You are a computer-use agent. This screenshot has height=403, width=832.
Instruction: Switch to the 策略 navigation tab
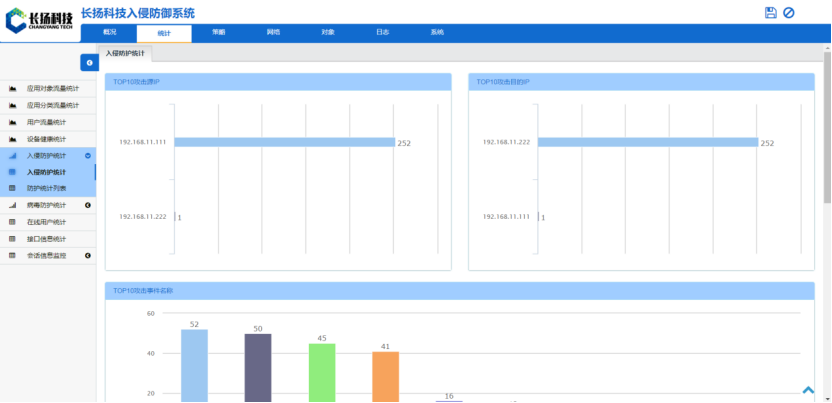(x=218, y=32)
